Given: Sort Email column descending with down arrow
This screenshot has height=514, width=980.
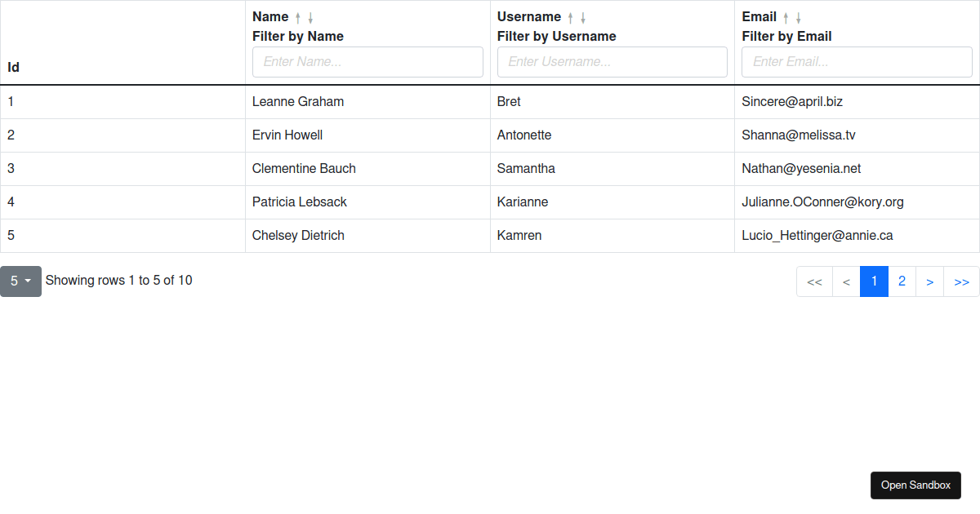Looking at the screenshot, I should [x=799, y=18].
